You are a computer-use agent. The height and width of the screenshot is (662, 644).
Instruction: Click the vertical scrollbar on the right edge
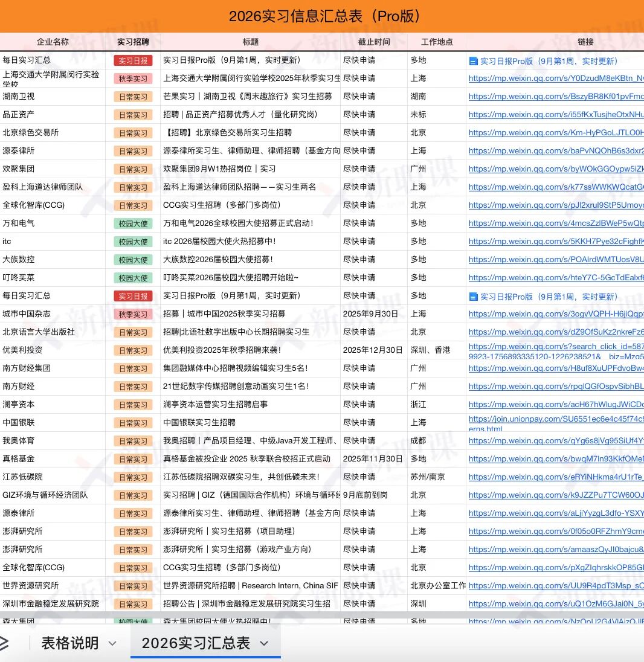[640, 242]
